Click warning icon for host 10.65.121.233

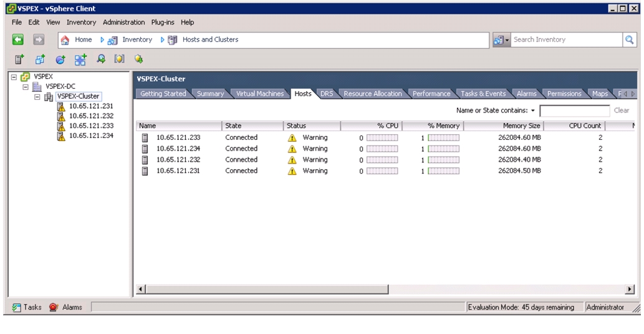click(292, 138)
